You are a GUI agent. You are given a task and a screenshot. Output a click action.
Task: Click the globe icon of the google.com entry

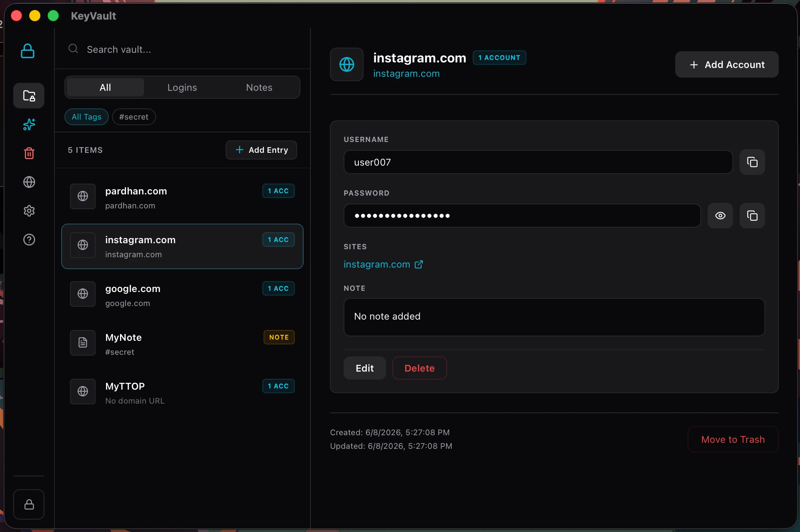[x=83, y=294]
